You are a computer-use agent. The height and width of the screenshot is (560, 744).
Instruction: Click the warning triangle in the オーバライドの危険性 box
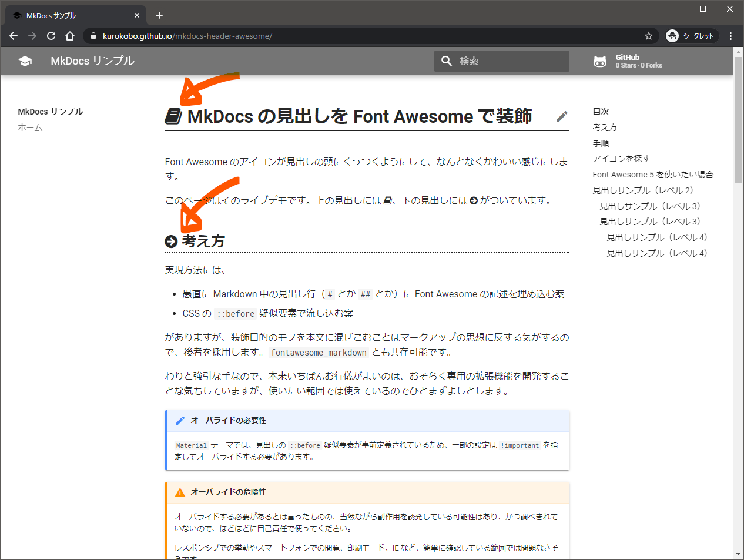tap(179, 492)
